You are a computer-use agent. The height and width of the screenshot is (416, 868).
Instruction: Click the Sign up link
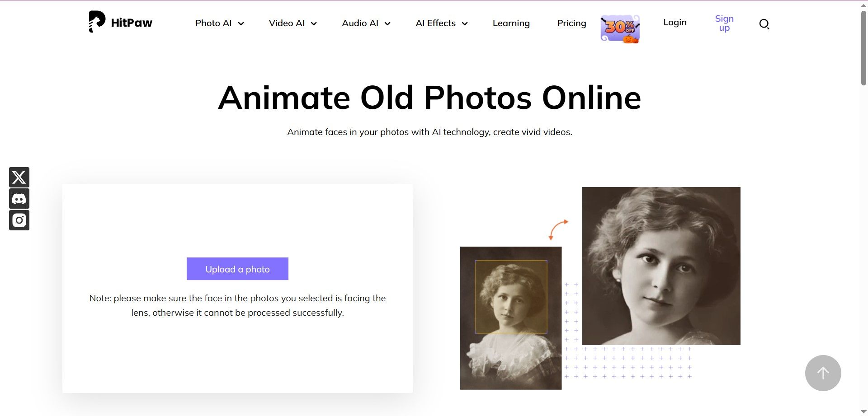724,23
